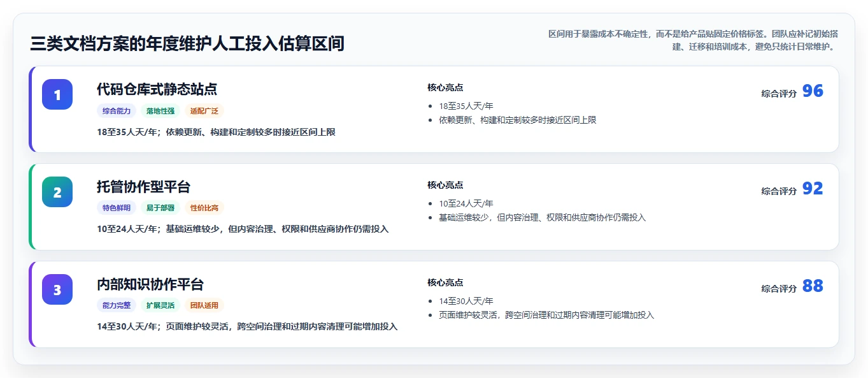Screen dimensions: 868x378
Task: Click the bullet 依赖更新、构建和定制较多时接近区间上限
Action: tap(518, 120)
